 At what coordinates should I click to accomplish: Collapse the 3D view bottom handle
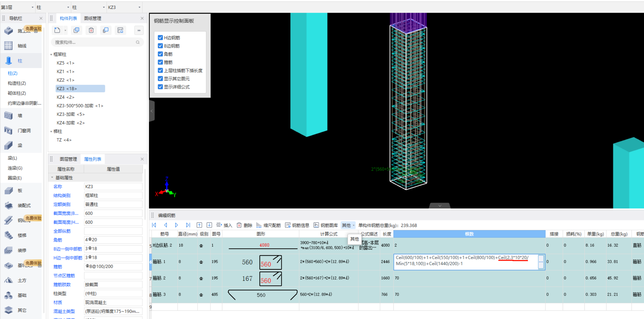440,206
